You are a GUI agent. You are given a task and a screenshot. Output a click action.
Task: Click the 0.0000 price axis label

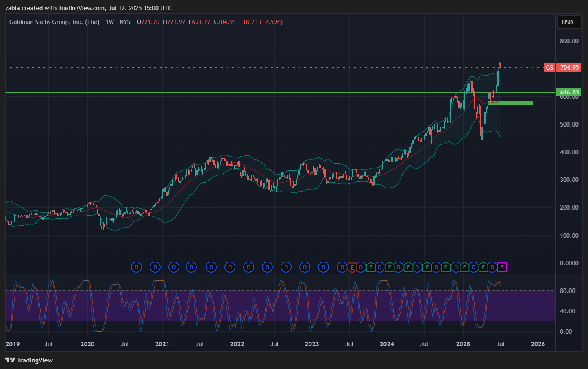569,263
